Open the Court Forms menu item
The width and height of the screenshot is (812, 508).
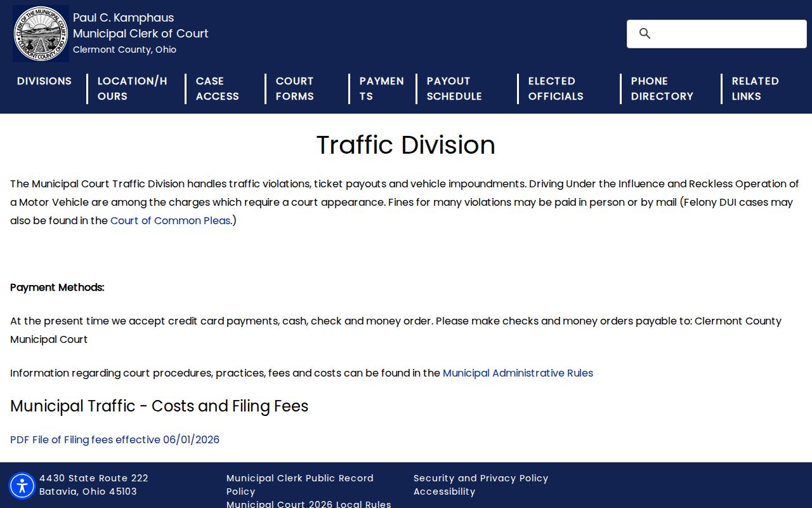point(295,89)
